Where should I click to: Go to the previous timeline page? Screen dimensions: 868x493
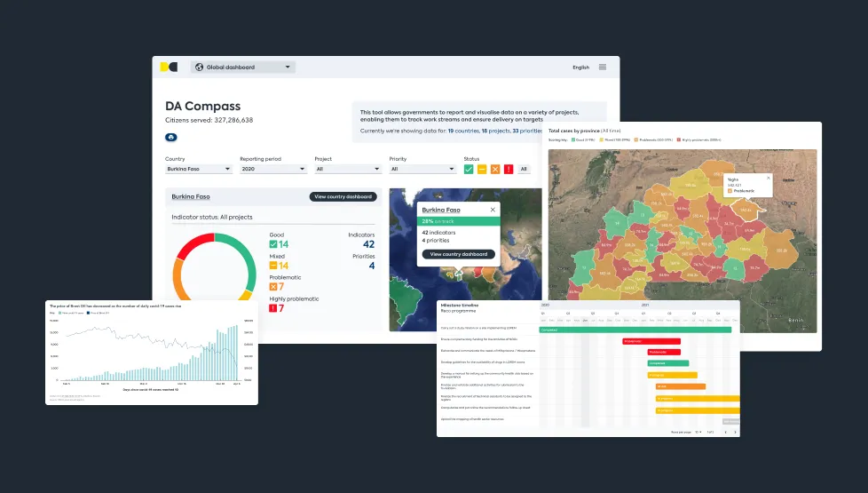coord(725,432)
